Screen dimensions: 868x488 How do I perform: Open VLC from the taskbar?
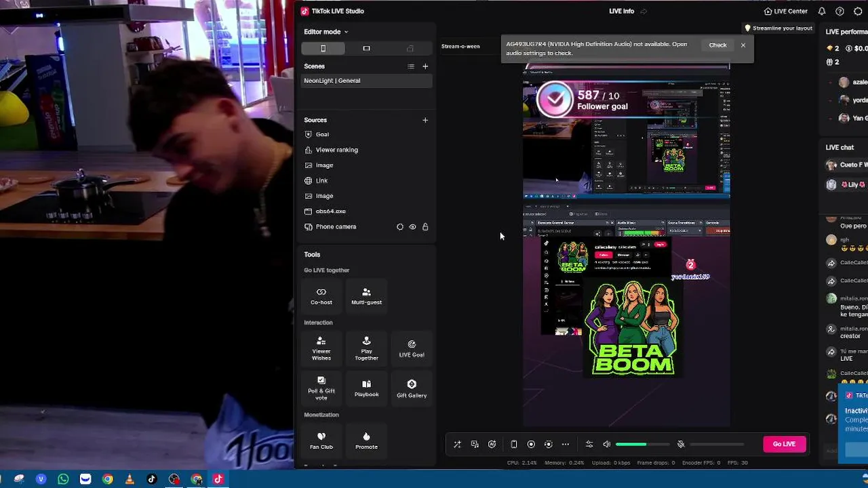tap(130, 479)
